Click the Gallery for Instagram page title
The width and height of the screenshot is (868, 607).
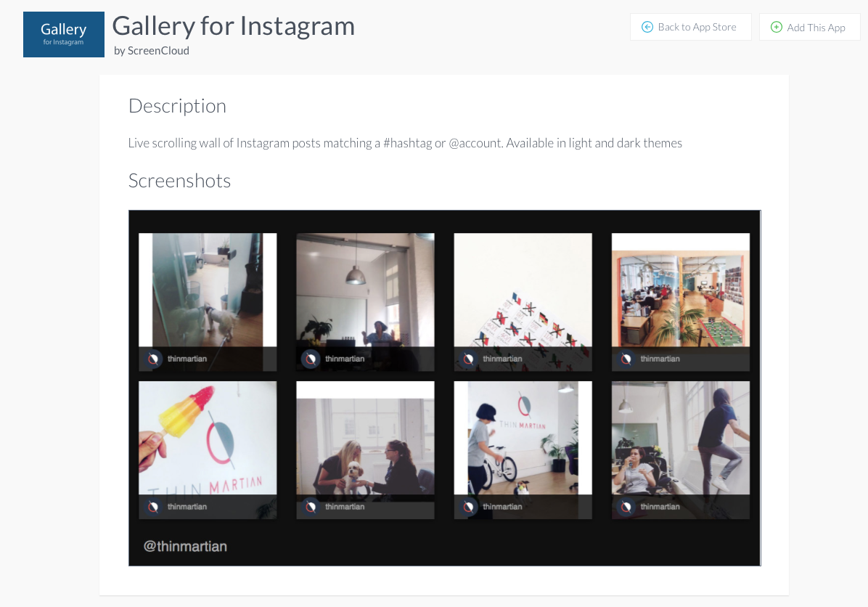coord(234,26)
